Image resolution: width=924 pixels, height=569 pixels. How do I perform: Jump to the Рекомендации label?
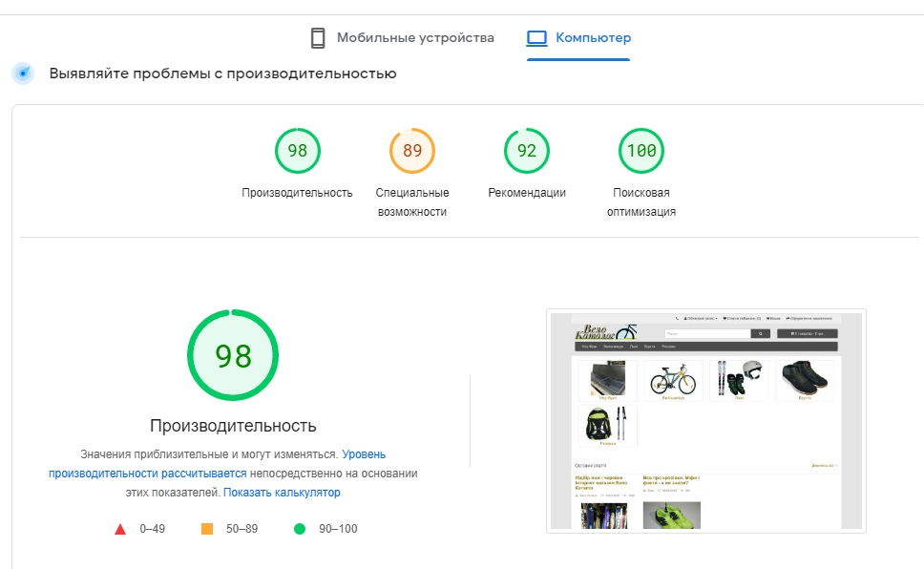tap(527, 193)
